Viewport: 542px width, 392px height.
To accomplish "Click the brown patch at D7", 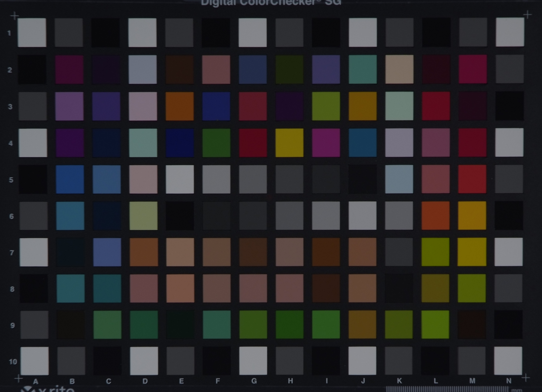I will (144, 252).
